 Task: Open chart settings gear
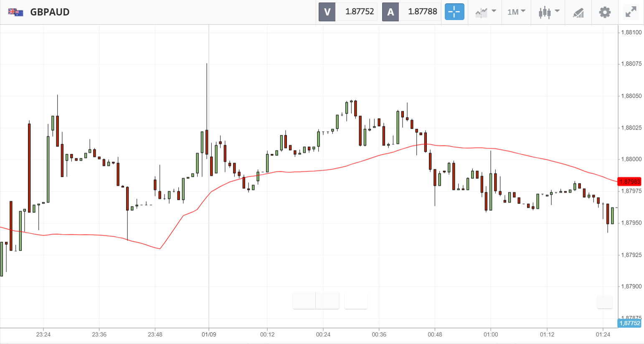[605, 12]
